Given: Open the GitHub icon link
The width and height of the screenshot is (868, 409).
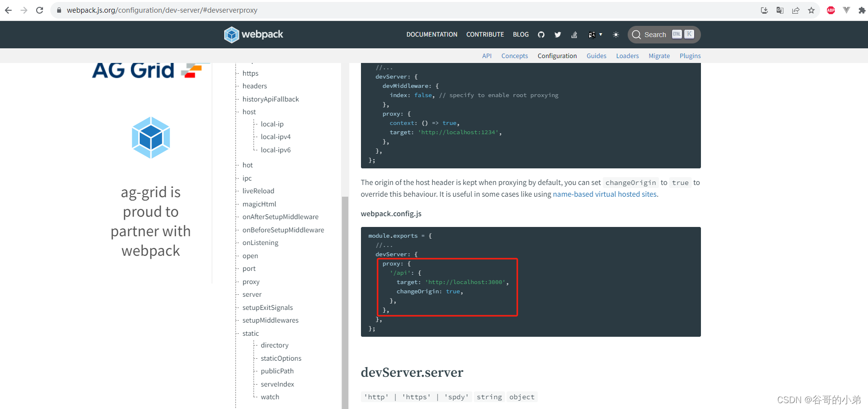Looking at the screenshot, I should tap(541, 35).
